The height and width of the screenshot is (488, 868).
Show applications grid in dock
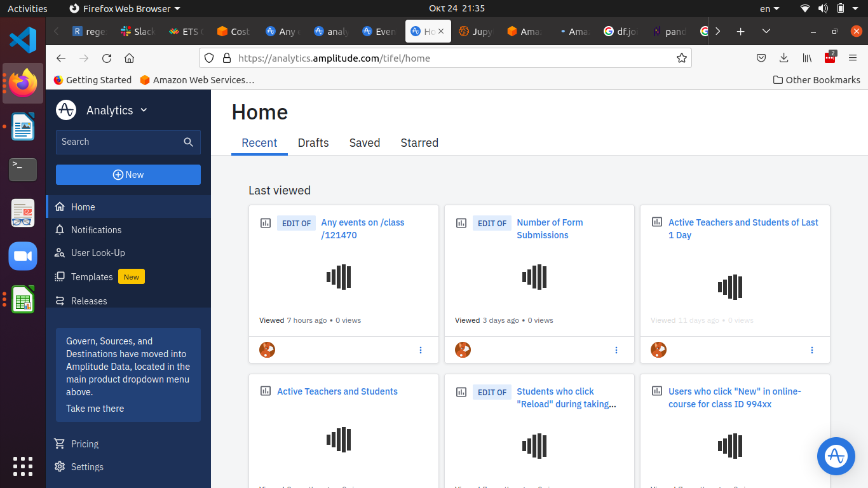tap(23, 466)
